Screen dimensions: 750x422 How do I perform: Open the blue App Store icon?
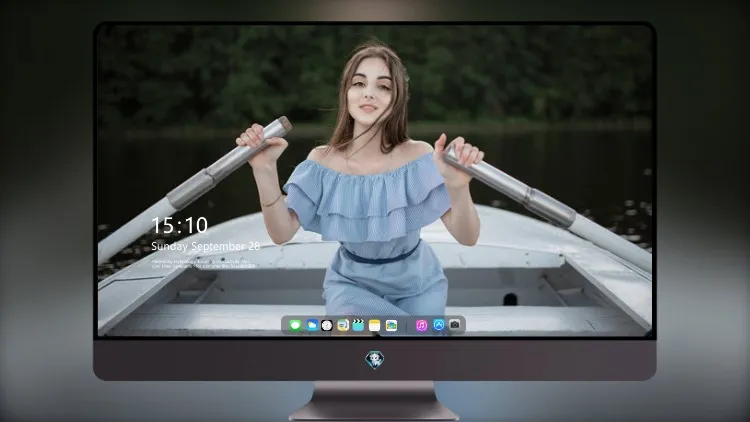coord(439,325)
